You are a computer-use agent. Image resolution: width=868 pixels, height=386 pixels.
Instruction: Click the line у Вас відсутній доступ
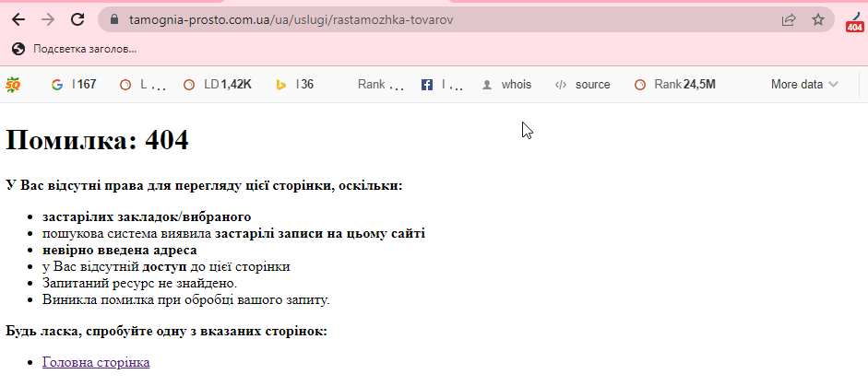[166, 266]
